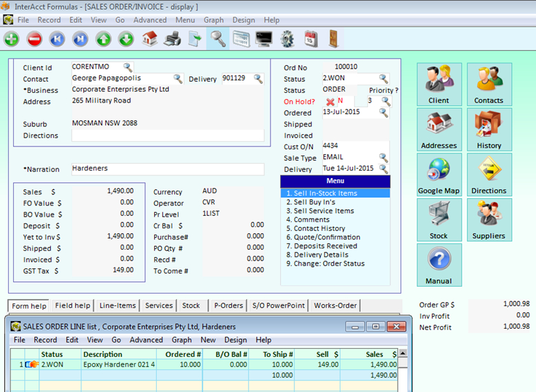Image resolution: width=536 pixels, height=392 pixels.
Task: Open the Contacts panel button
Action: click(489, 84)
